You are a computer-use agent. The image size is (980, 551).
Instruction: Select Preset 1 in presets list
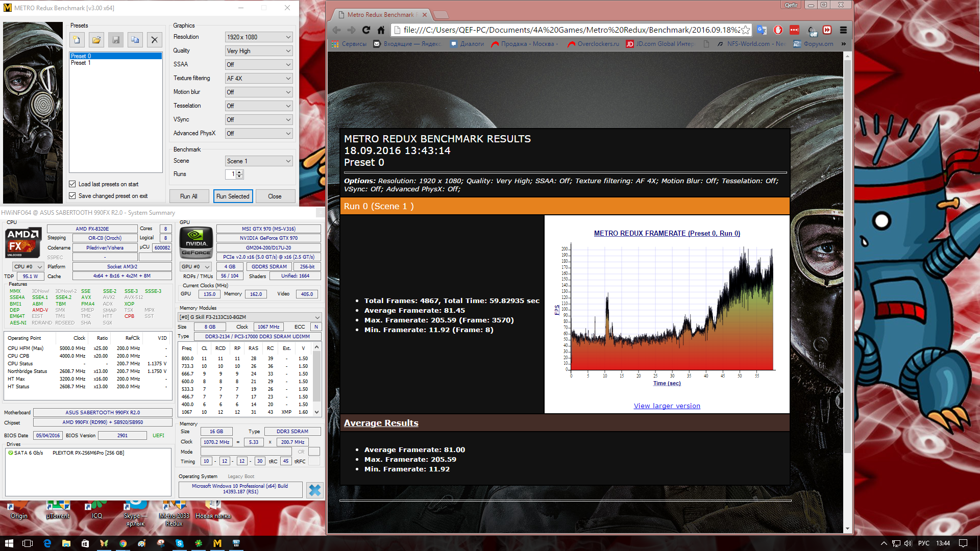[81, 63]
